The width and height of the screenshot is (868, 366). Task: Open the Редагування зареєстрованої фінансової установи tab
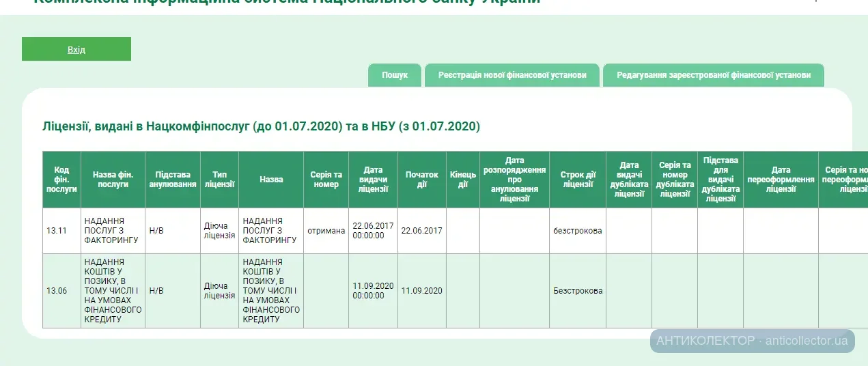point(714,75)
